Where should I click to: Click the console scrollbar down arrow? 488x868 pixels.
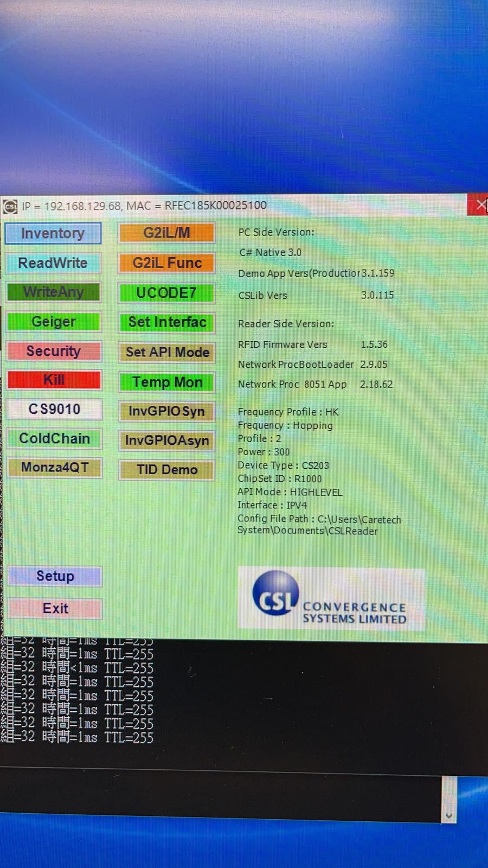[448, 815]
